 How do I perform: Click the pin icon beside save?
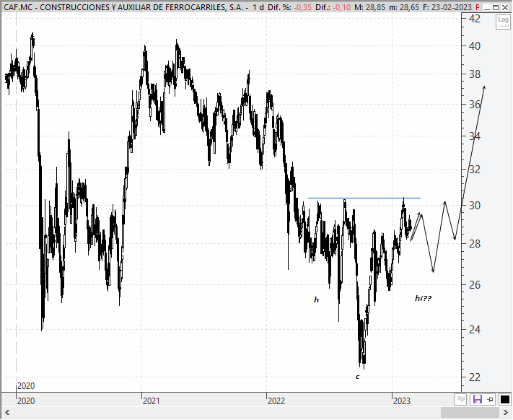[491, 399]
